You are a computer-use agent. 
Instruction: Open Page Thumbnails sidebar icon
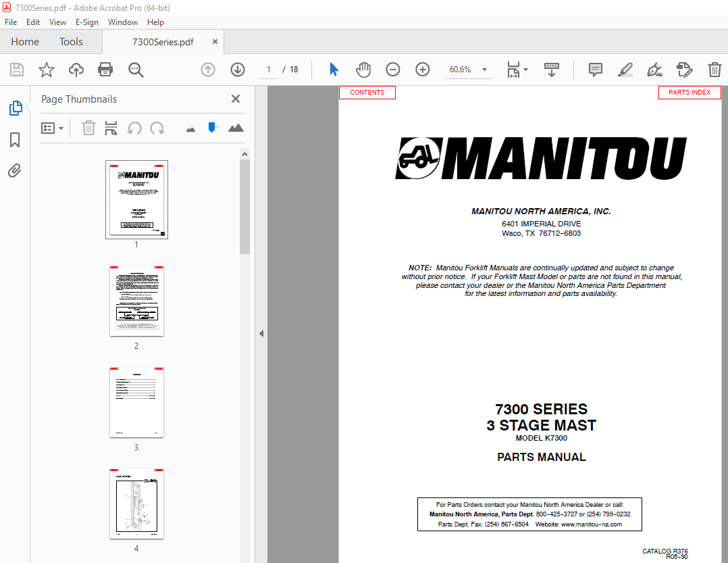tap(16, 107)
